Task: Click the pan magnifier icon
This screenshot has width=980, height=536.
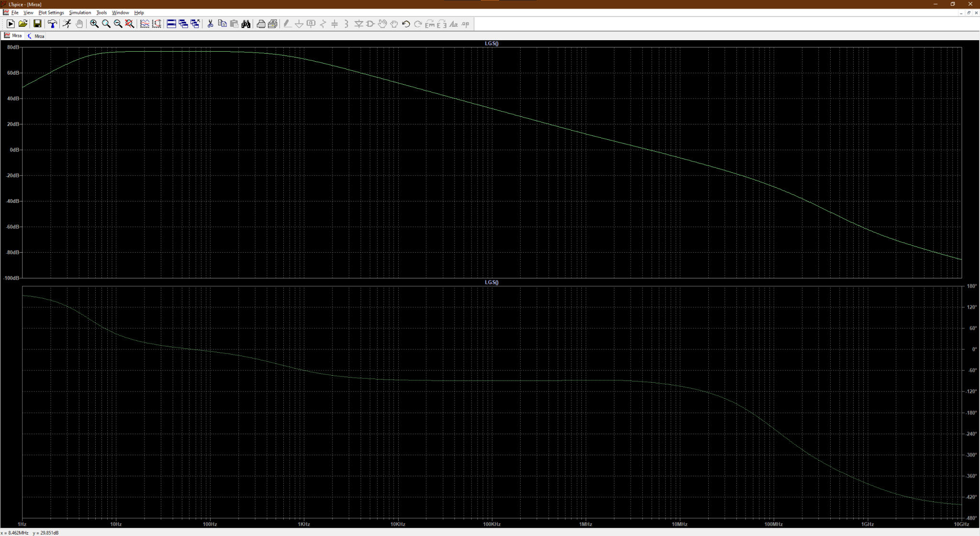Action: (x=106, y=24)
